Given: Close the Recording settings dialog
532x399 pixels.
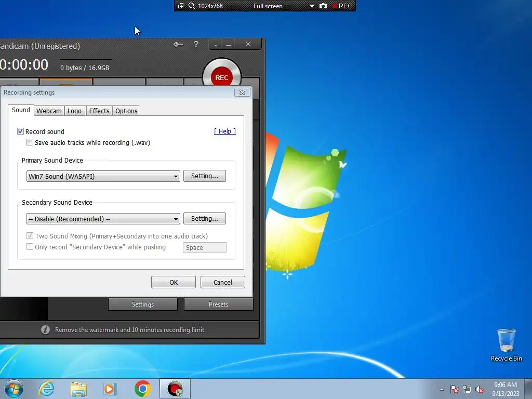Looking at the screenshot, I should tap(242, 92).
